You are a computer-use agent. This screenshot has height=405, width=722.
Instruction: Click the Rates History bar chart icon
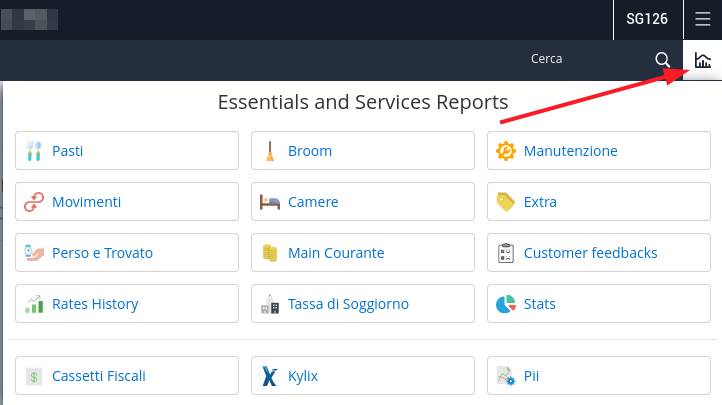(34, 304)
